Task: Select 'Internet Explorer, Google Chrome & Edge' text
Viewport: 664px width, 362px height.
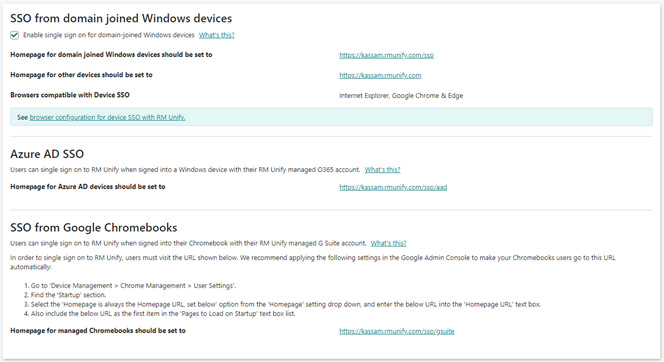Action: tap(401, 96)
